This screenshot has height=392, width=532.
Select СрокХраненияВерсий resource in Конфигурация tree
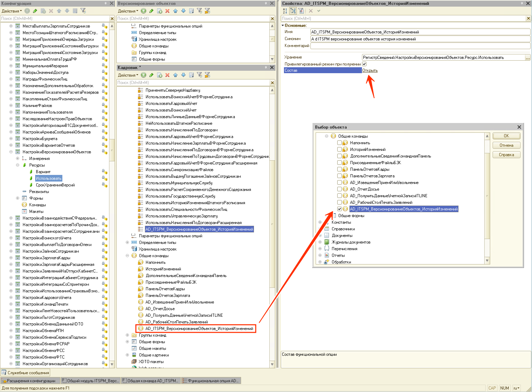(x=55, y=185)
